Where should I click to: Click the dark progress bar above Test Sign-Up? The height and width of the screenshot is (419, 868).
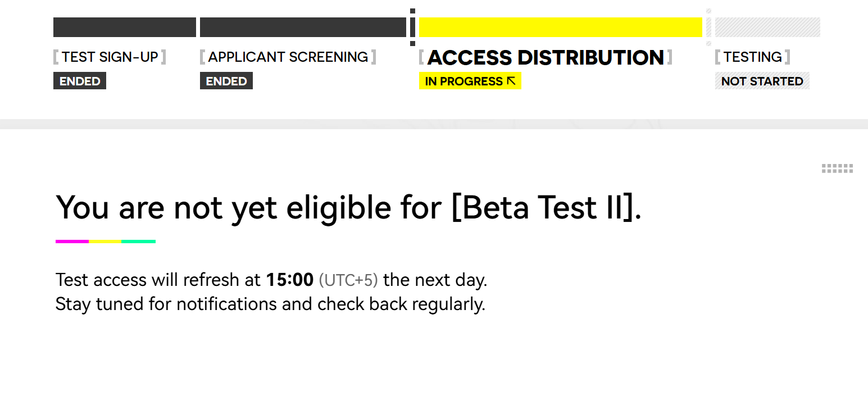click(125, 27)
